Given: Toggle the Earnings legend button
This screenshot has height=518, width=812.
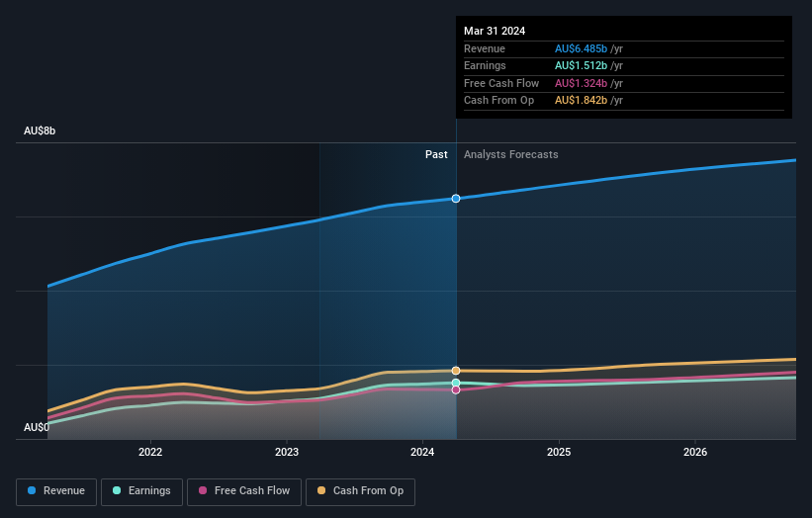Looking at the screenshot, I should [141, 491].
